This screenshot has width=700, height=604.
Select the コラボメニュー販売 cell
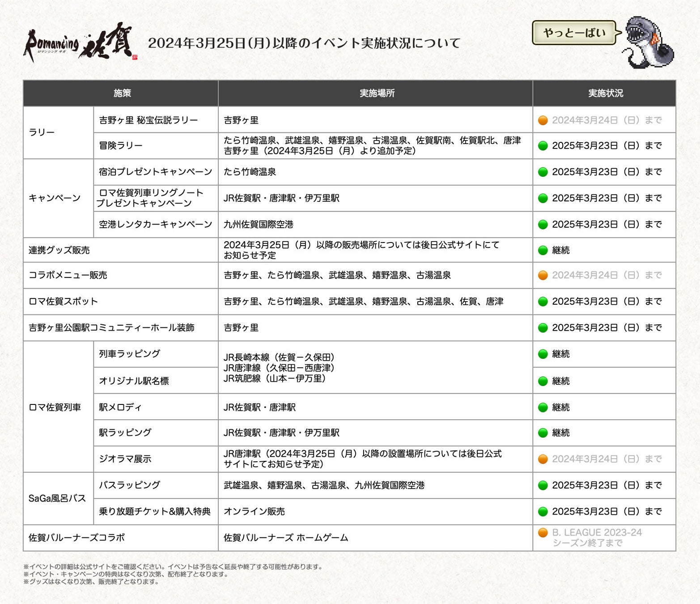(x=121, y=275)
